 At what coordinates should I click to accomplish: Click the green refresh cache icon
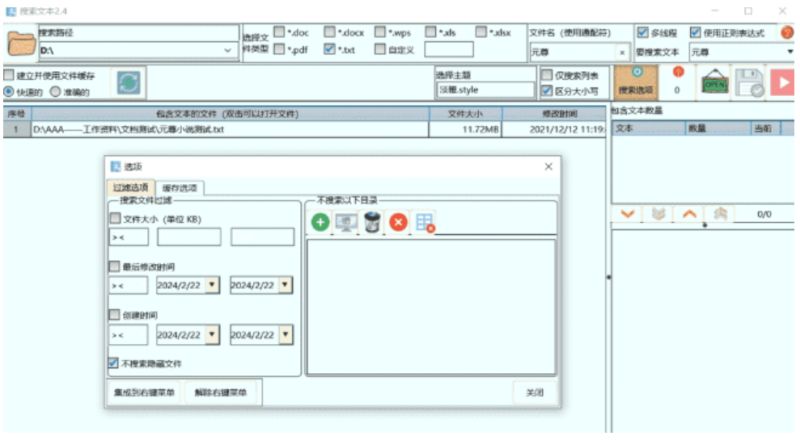[x=129, y=82]
